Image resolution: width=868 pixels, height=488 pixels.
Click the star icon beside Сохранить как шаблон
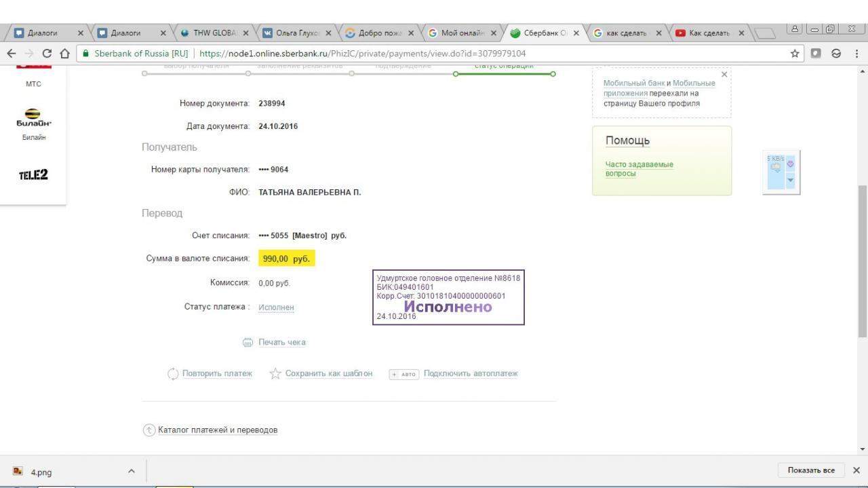[275, 373]
